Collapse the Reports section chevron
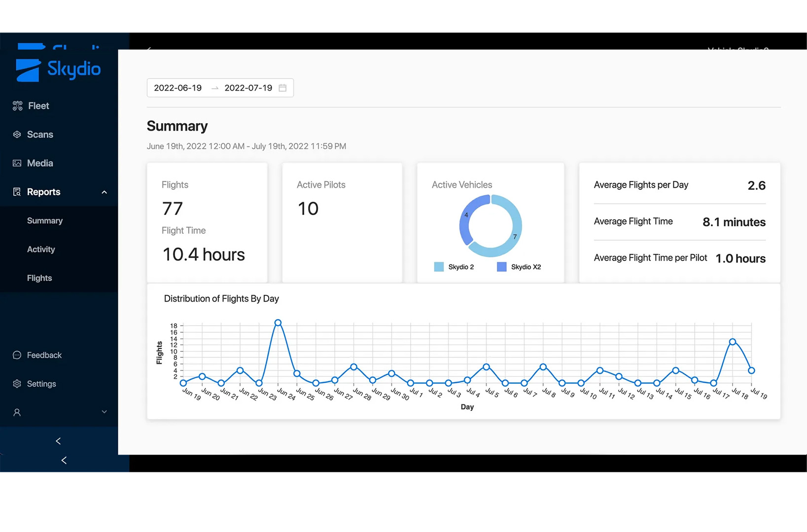This screenshot has width=807, height=532. coord(104,192)
